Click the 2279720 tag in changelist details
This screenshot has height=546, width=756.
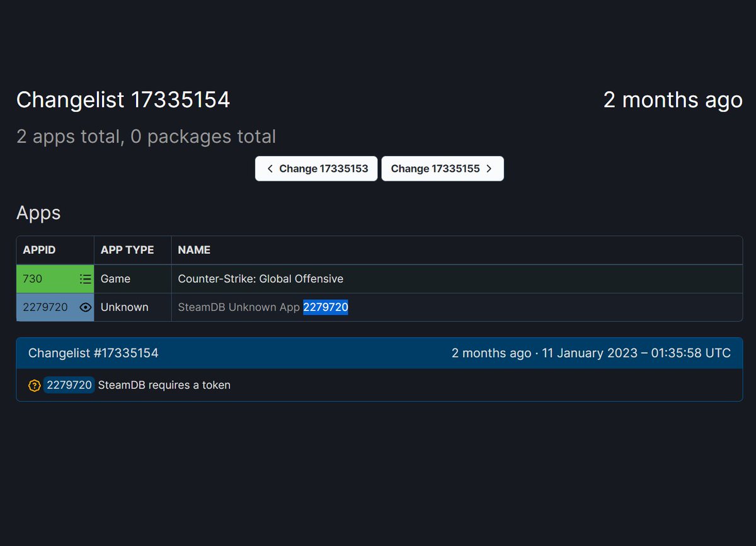69,385
